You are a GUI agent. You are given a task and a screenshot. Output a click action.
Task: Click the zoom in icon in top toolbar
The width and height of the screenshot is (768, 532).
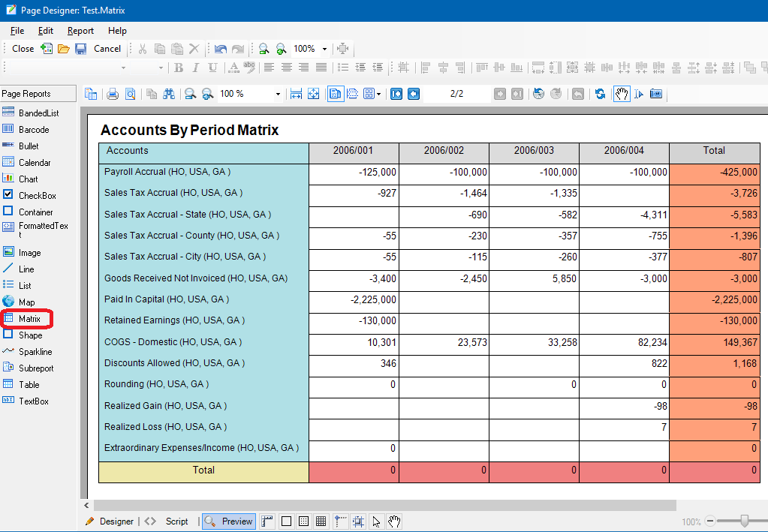[281, 49]
